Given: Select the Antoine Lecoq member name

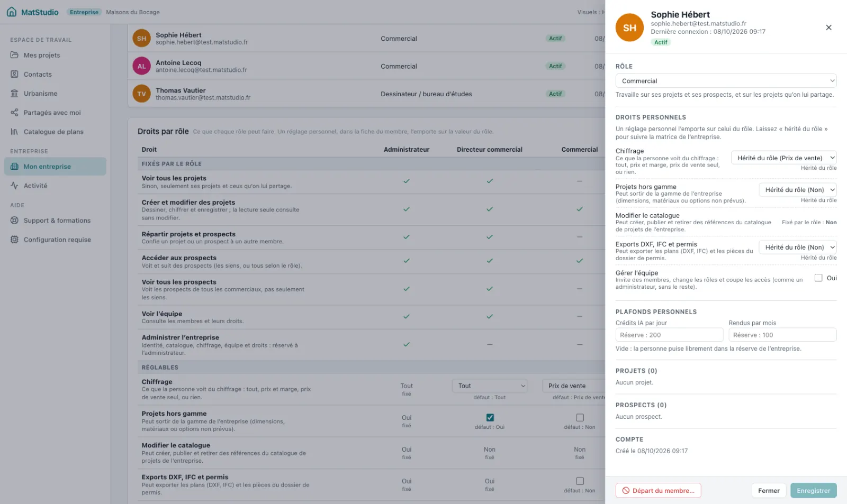Looking at the screenshot, I should pyautogui.click(x=178, y=62).
